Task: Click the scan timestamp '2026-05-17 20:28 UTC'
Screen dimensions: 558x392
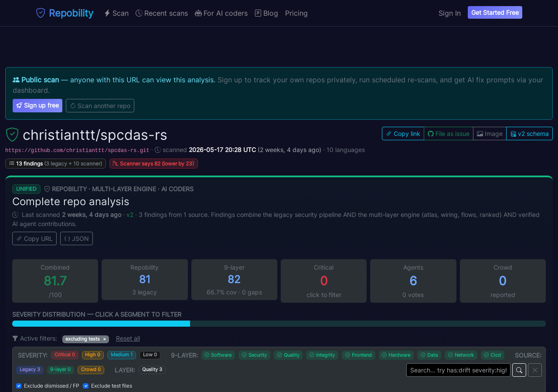Action: 222,150
